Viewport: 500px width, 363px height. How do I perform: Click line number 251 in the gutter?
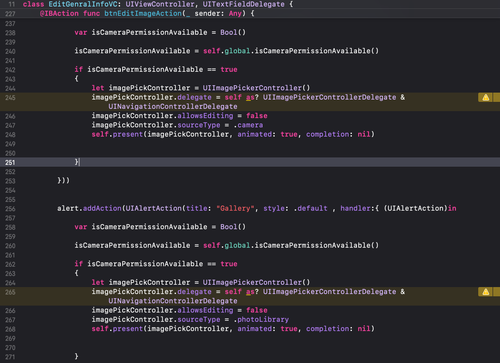(10, 162)
